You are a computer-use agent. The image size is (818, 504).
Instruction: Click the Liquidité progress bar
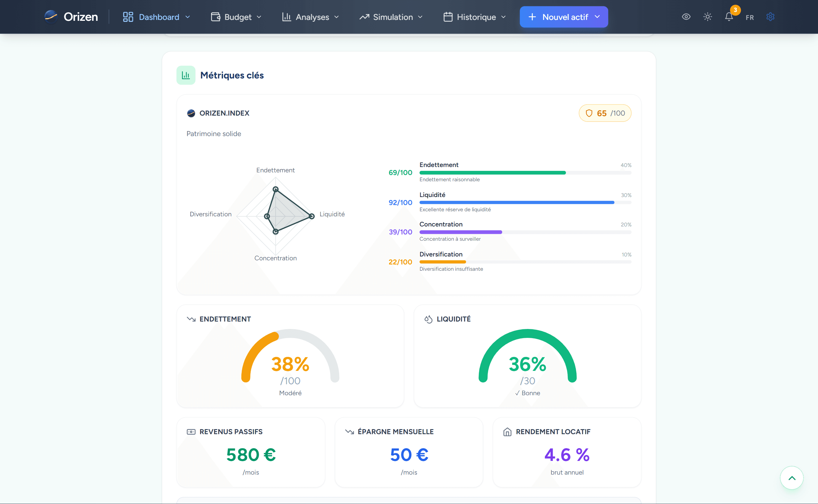click(x=525, y=203)
